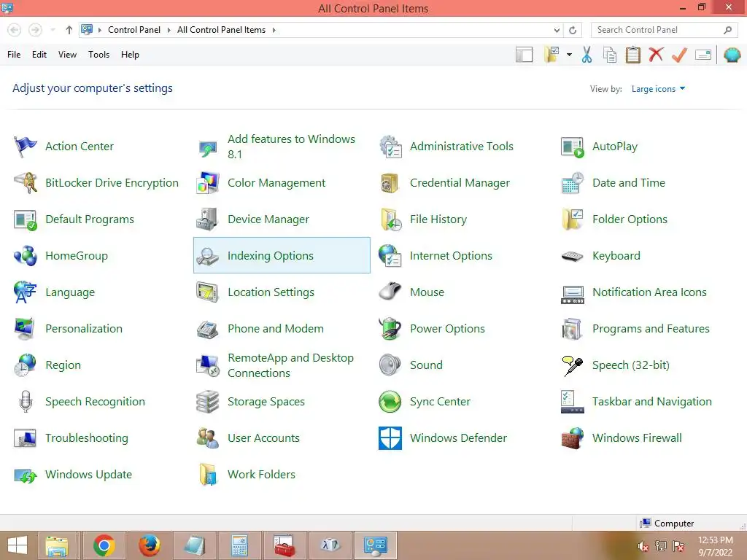Open Google Chrome from the taskbar
Viewport: 747px width, 560px height.
[x=104, y=545]
